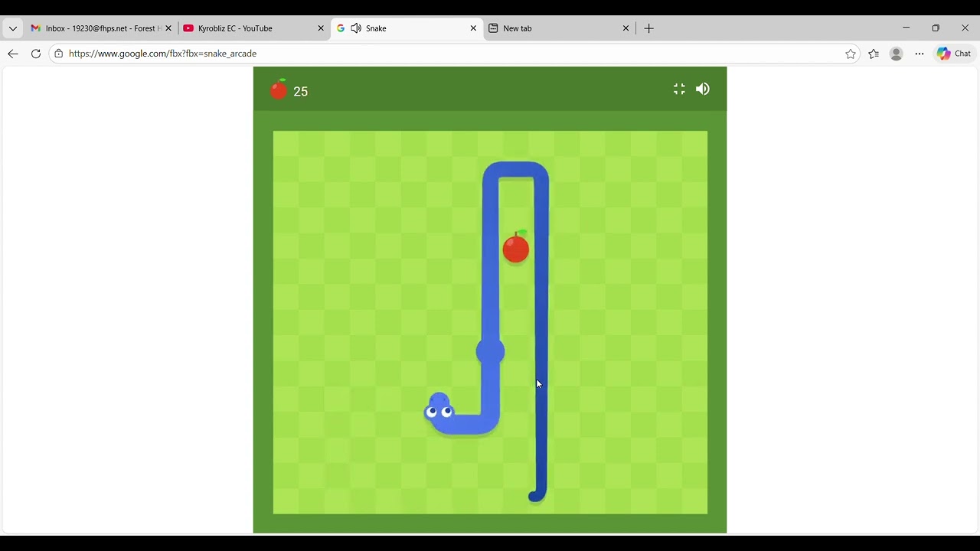View site information lock icon

(59, 54)
